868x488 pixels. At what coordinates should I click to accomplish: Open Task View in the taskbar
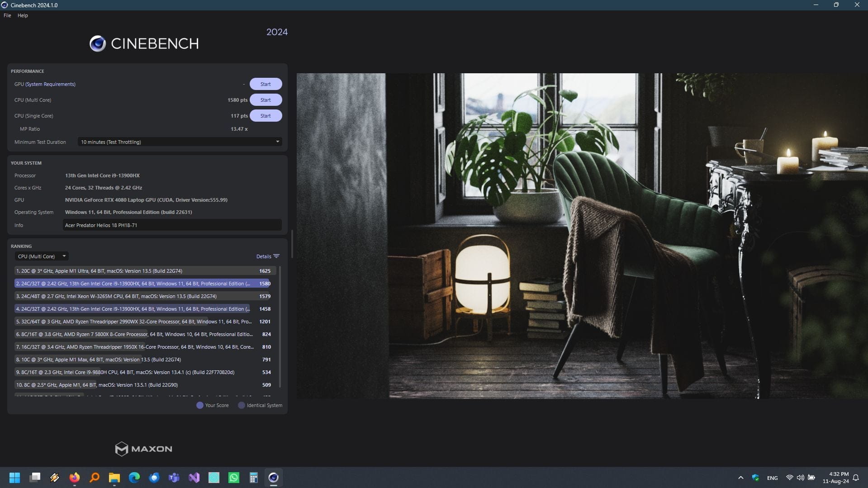[35, 478]
